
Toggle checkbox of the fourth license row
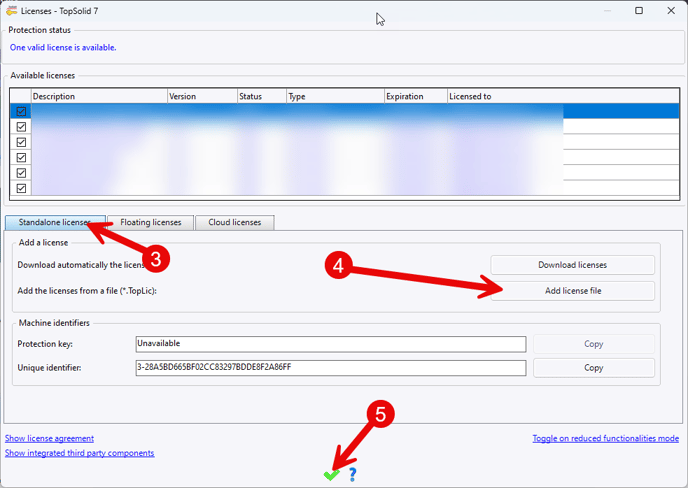[21, 158]
